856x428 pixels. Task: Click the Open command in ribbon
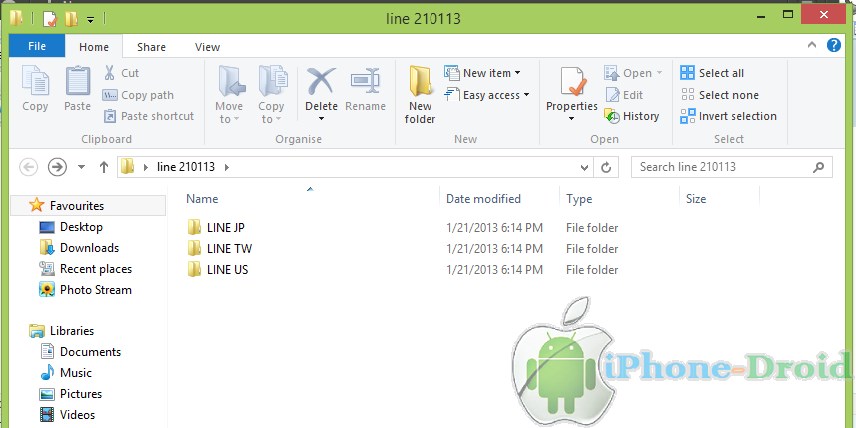[633, 73]
